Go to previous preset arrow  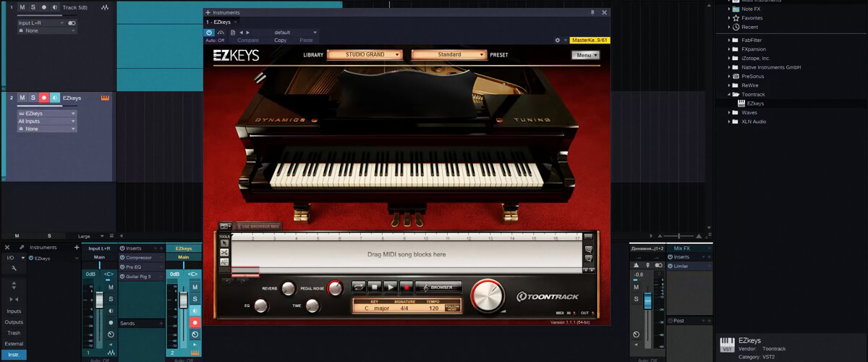click(x=241, y=33)
